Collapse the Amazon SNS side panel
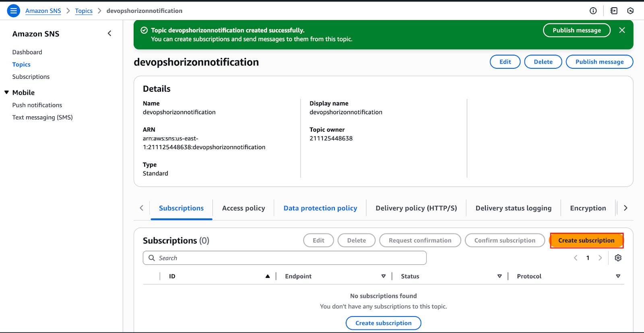 click(109, 33)
